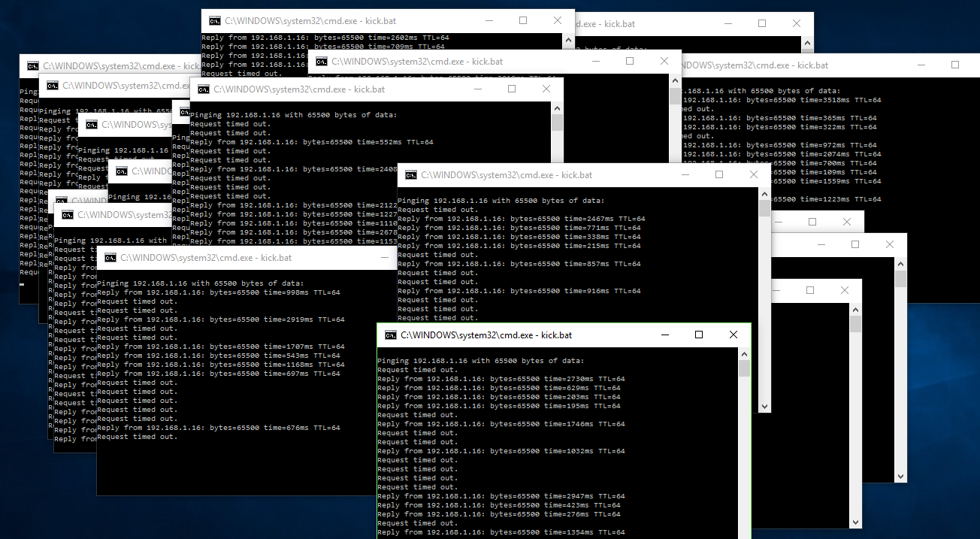Select 'time=1707ms' reply line
The width and height of the screenshot is (980, 539).
point(221,347)
